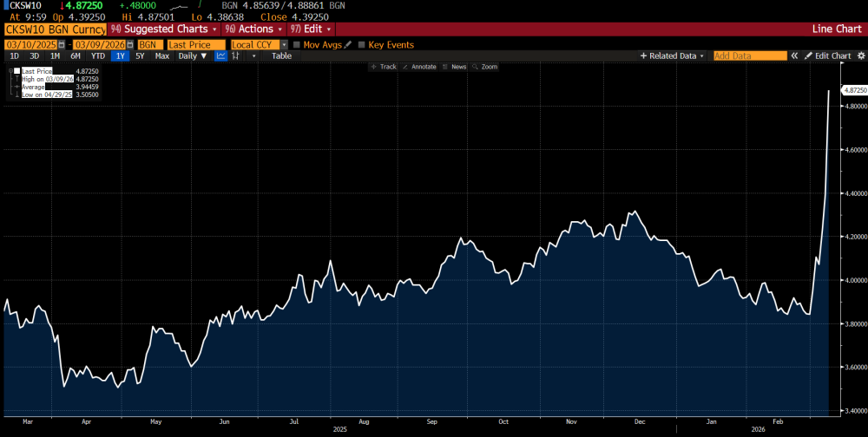Click the Mov Avgs pencil edit icon
The height and width of the screenshot is (437, 868).
tap(348, 44)
